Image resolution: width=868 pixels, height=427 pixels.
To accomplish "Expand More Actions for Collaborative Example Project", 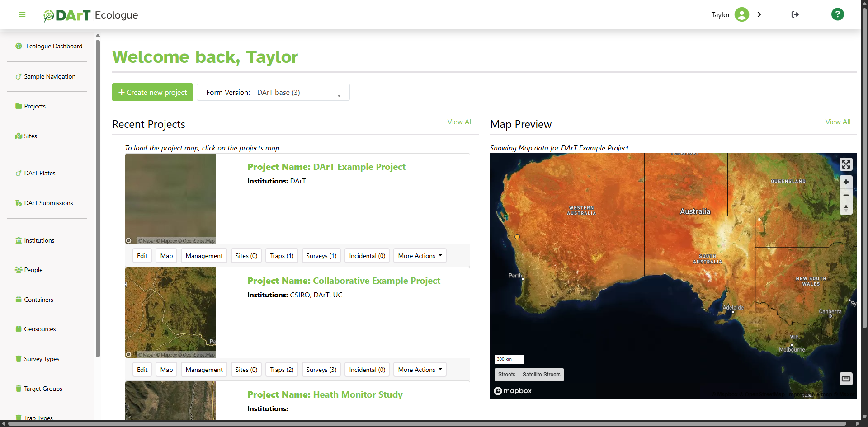I will pos(420,370).
